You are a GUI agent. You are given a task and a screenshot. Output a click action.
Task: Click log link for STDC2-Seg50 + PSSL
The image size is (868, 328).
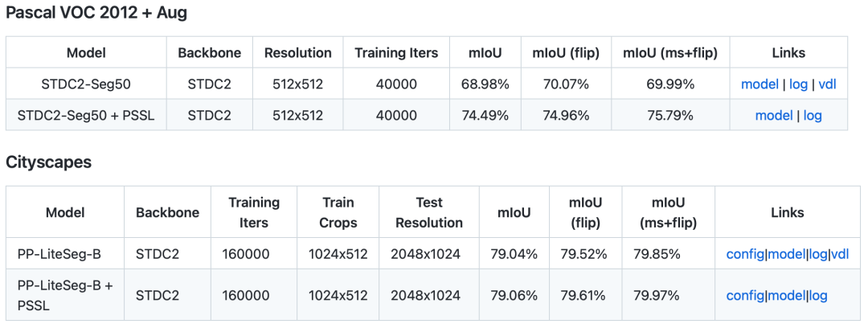point(813,115)
